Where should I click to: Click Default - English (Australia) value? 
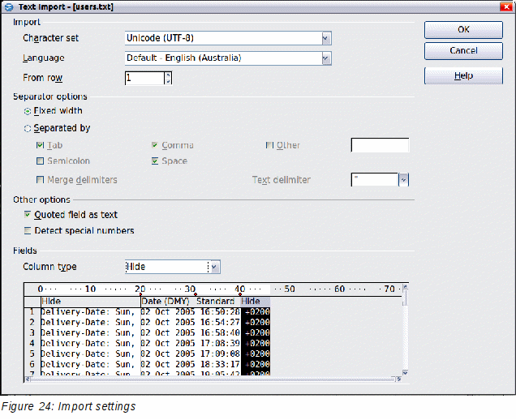[184, 58]
